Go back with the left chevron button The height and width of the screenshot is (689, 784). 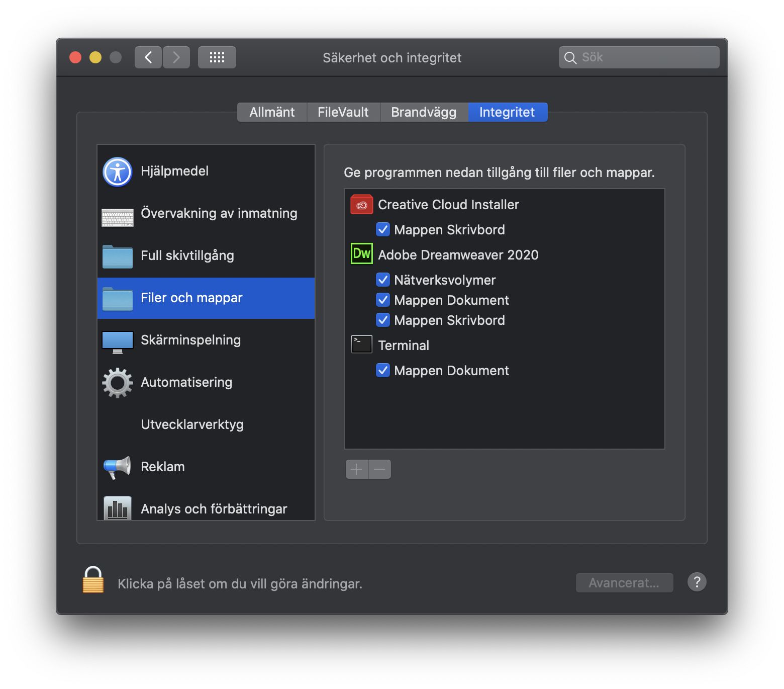click(148, 57)
